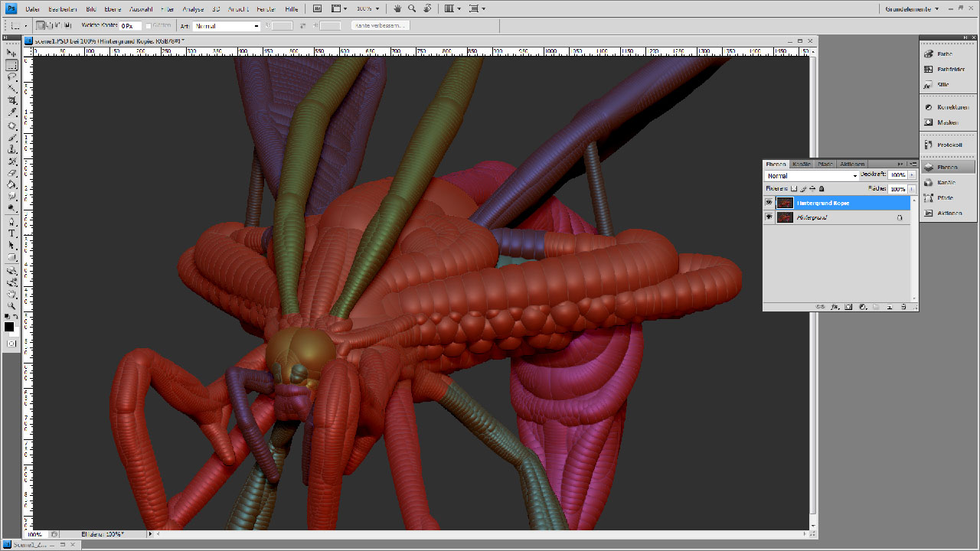Open the Kanäle panel icon in dock
This screenshot has height=551, width=980.
coord(949,182)
